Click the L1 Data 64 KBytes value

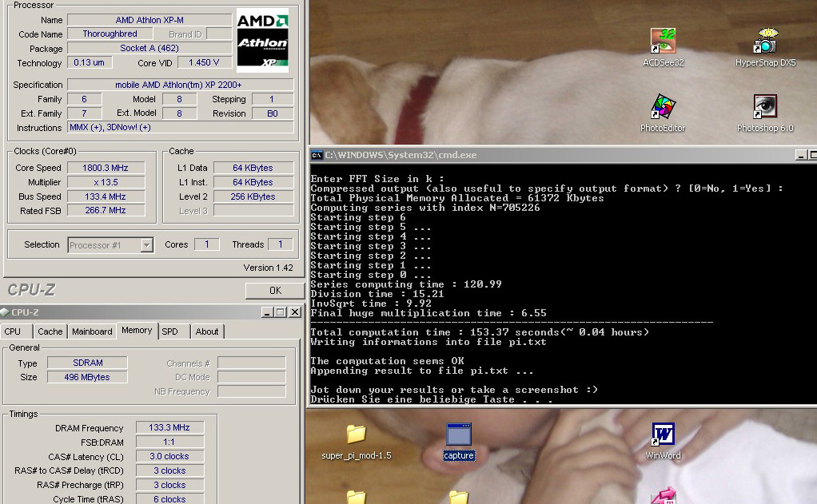(253, 168)
